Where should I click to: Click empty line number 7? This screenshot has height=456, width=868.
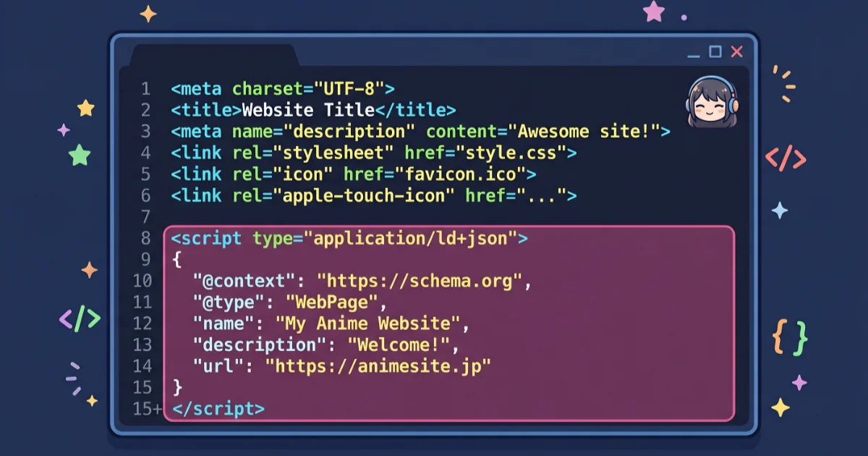point(145,216)
